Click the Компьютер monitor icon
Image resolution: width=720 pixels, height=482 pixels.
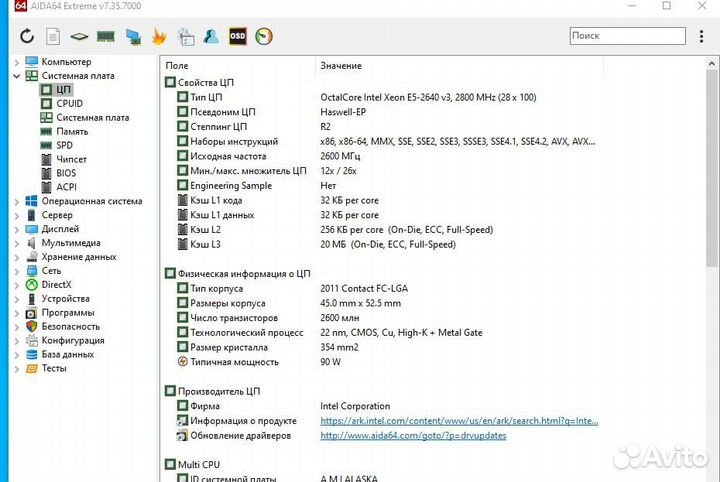32,62
